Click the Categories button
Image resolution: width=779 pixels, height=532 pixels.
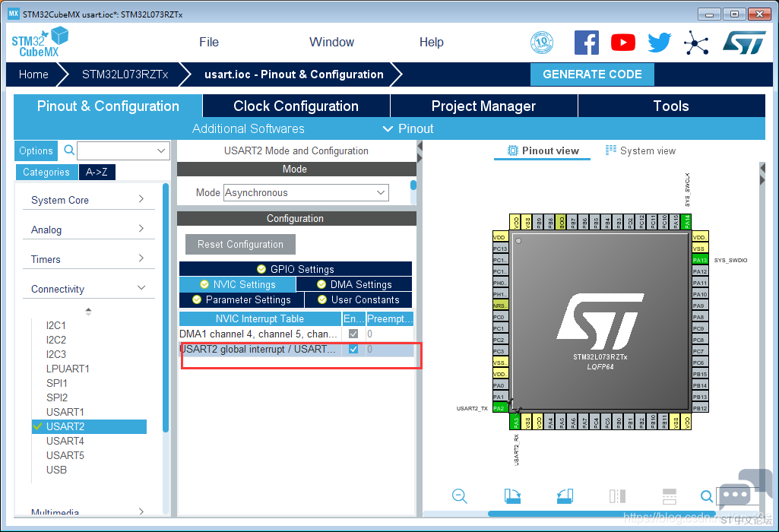tap(46, 172)
